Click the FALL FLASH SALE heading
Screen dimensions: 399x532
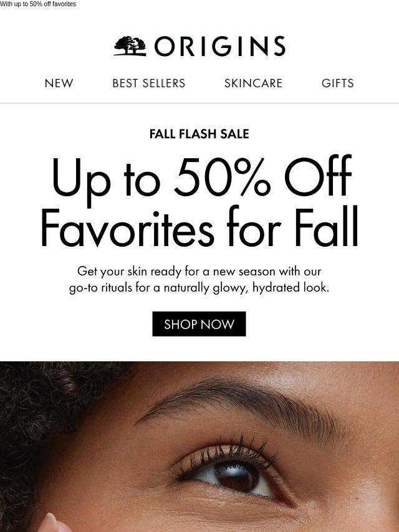(199, 134)
